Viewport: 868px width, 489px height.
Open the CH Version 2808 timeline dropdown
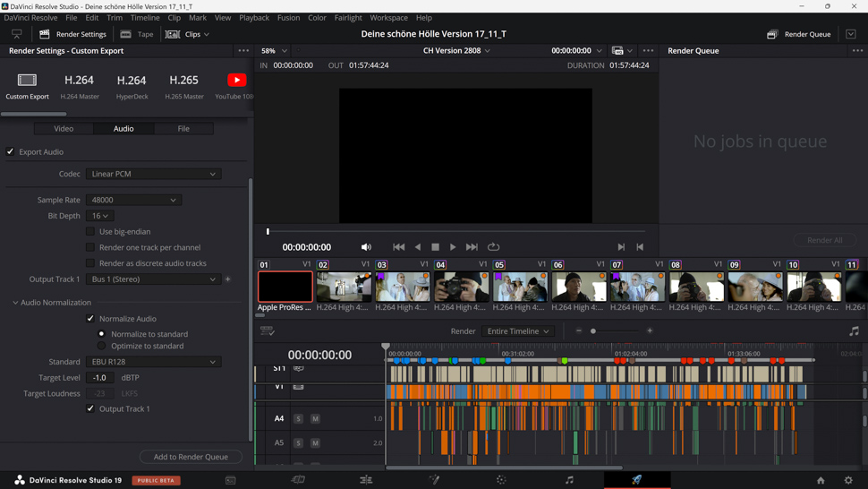pos(456,50)
